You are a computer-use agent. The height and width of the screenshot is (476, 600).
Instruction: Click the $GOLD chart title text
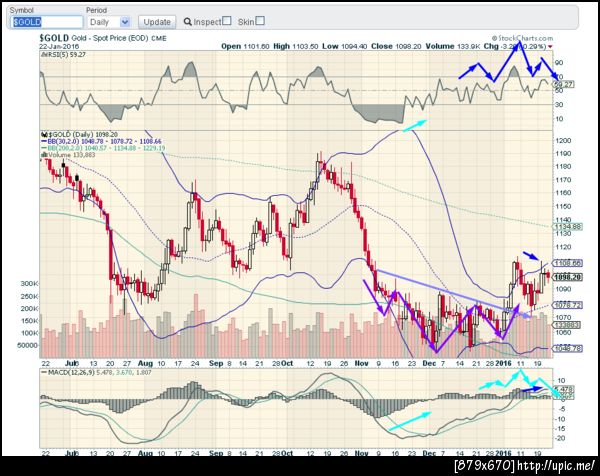pos(54,38)
